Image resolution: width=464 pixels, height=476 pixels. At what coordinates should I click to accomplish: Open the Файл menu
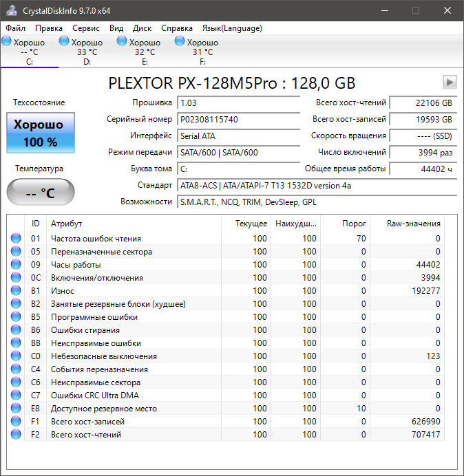point(16,28)
